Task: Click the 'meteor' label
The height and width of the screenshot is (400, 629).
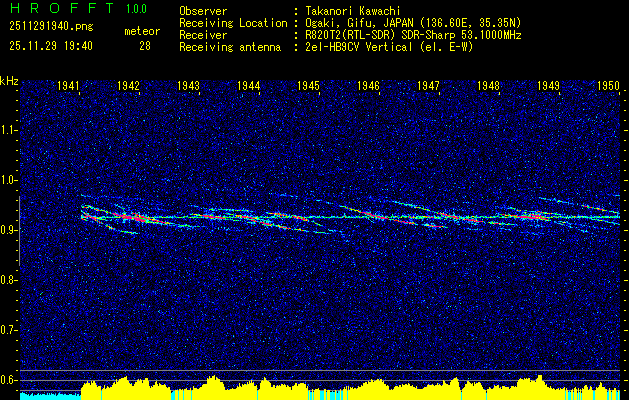Action: tap(142, 31)
